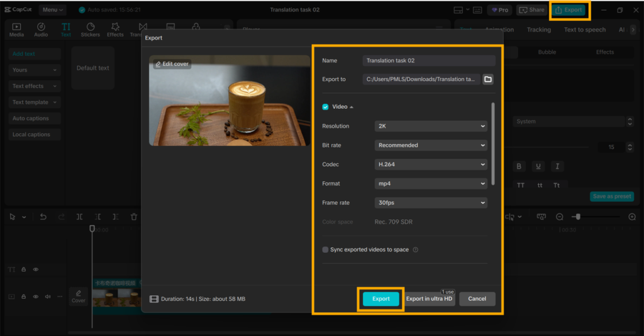The image size is (644, 336).
Task: Click the undo arrow in timeline toolbar
Action: [43, 217]
